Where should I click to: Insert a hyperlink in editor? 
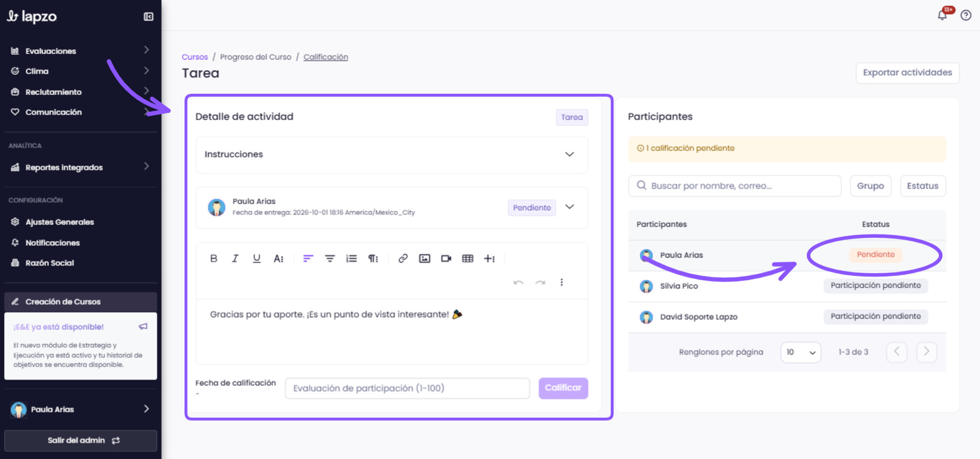pos(403,258)
